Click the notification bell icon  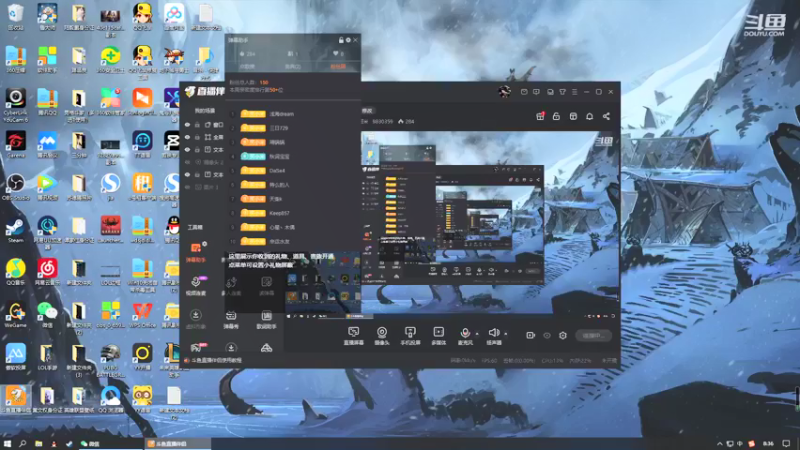click(589, 116)
